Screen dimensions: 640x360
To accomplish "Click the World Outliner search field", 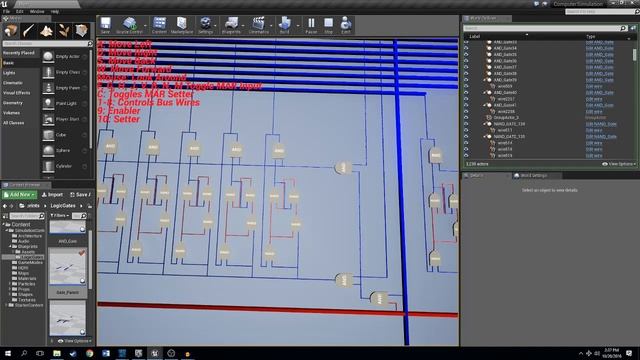I will click(545, 28).
